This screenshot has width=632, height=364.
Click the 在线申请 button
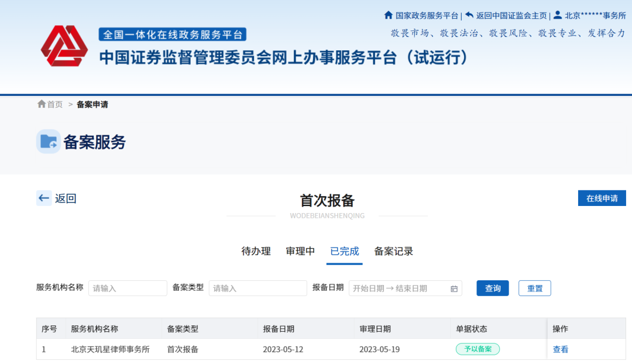click(602, 198)
